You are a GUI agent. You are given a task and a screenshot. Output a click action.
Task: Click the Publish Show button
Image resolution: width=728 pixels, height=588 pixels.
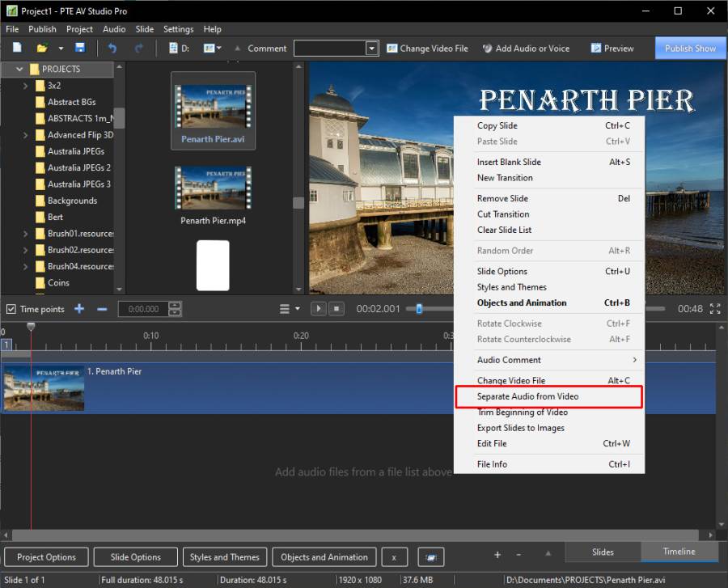pyautogui.click(x=690, y=49)
